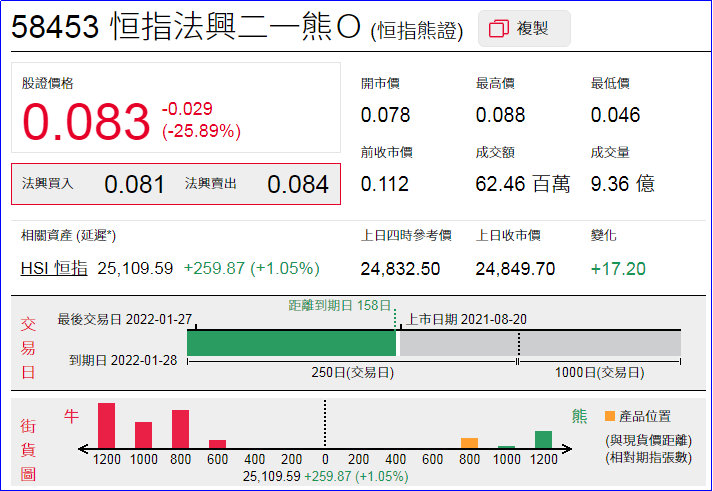Click the (恒指熊證) category label
The image size is (713, 491).
point(417,31)
